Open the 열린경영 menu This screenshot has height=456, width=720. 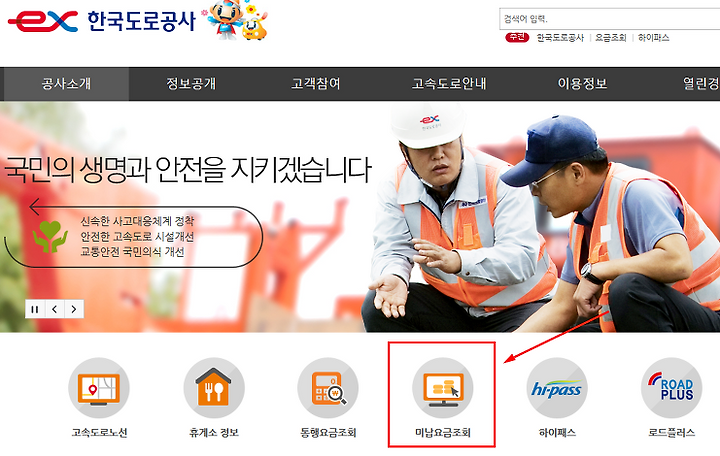pyautogui.click(x=701, y=84)
